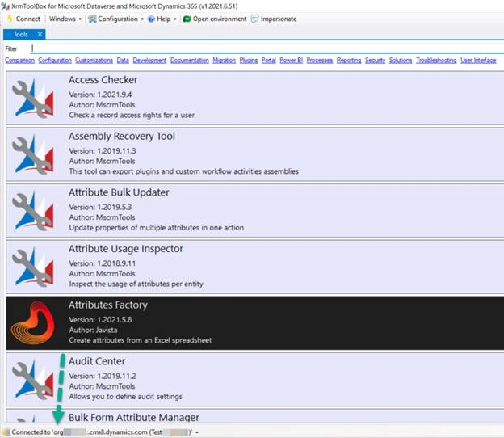Filter tools by Comparison category
Viewport: 504px width, 438px height.
(19, 61)
